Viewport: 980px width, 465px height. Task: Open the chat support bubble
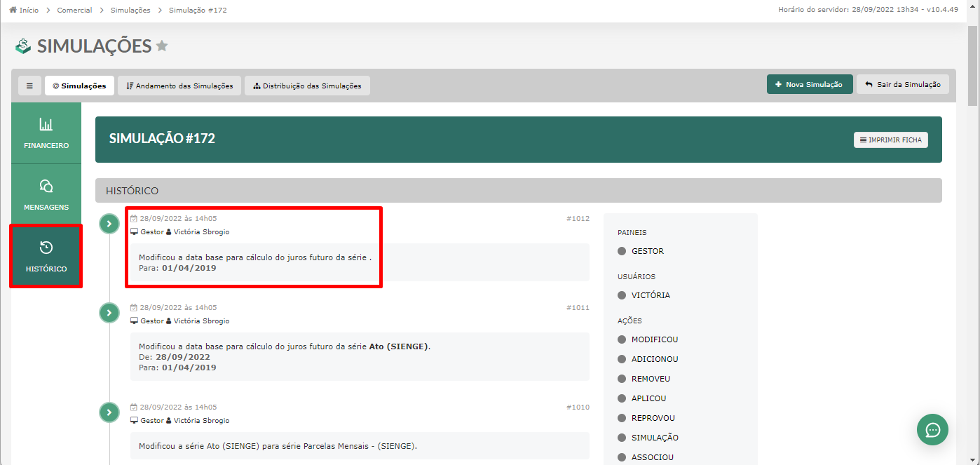coord(932,429)
